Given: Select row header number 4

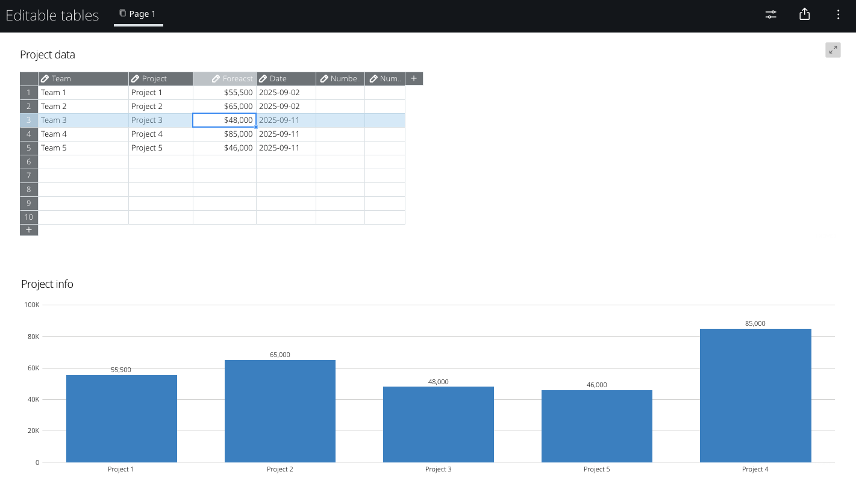Looking at the screenshot, I should [x=29, y=134].
